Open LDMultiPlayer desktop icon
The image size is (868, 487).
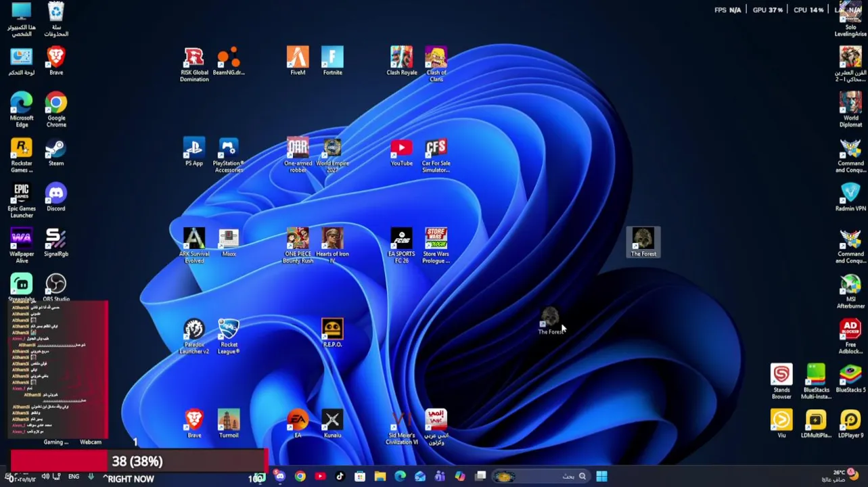[816, 425]
